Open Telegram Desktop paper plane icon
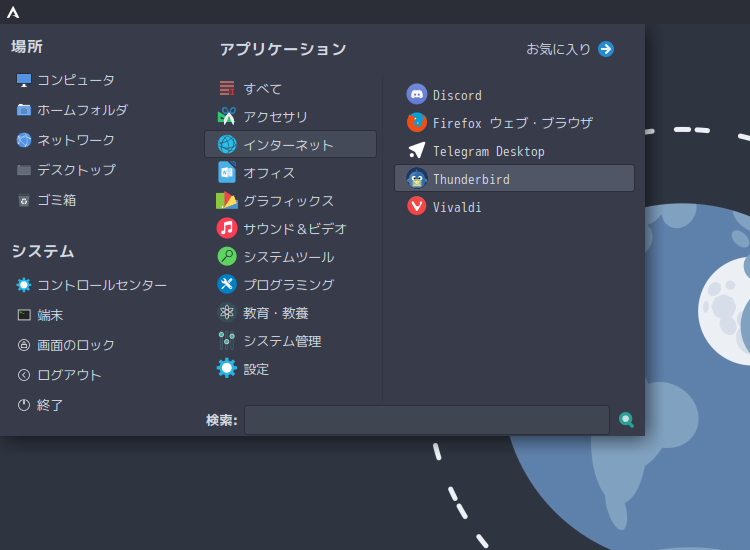Screen dimensions: 750x550 pos(417,151)
